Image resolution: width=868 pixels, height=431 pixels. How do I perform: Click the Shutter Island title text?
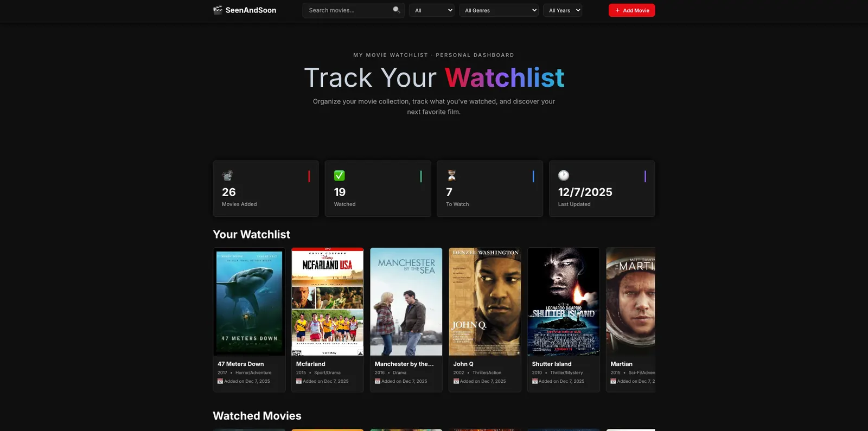coord(552,364)
